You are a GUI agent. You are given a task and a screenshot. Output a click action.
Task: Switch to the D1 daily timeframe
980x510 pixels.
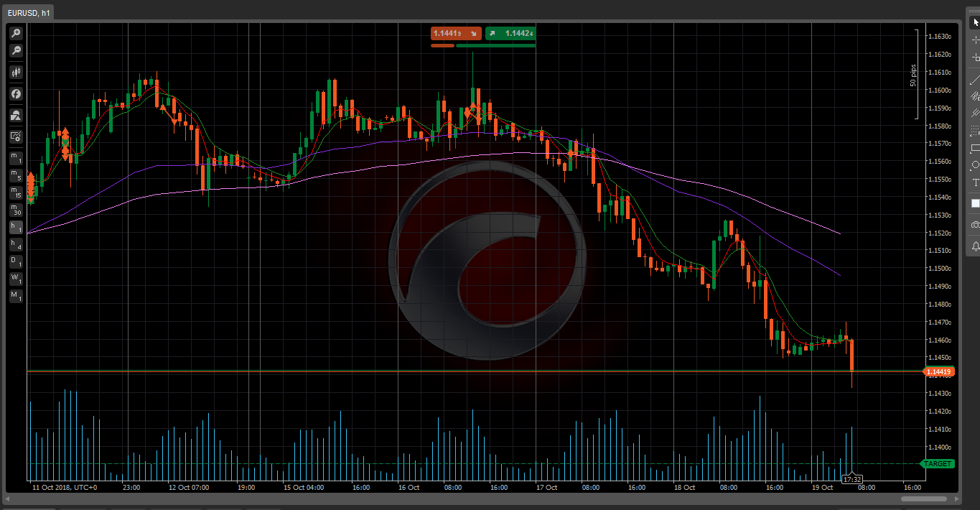click(16, 262)
